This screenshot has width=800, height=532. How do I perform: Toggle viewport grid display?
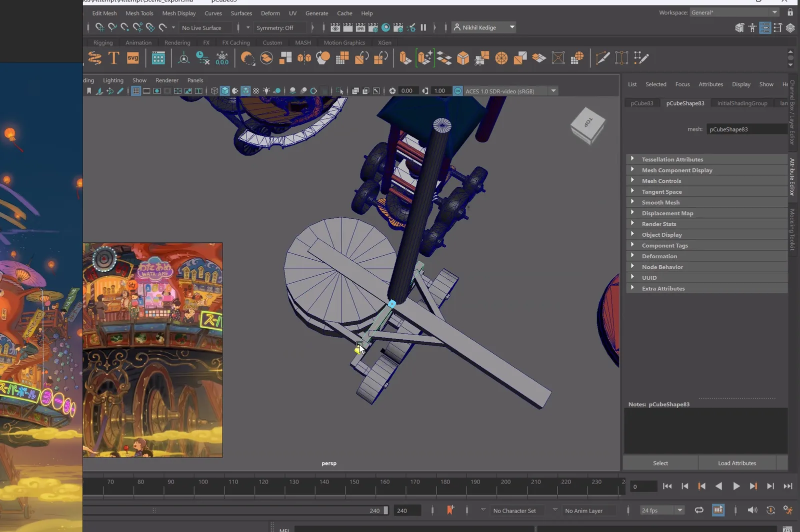pos(135,91)
